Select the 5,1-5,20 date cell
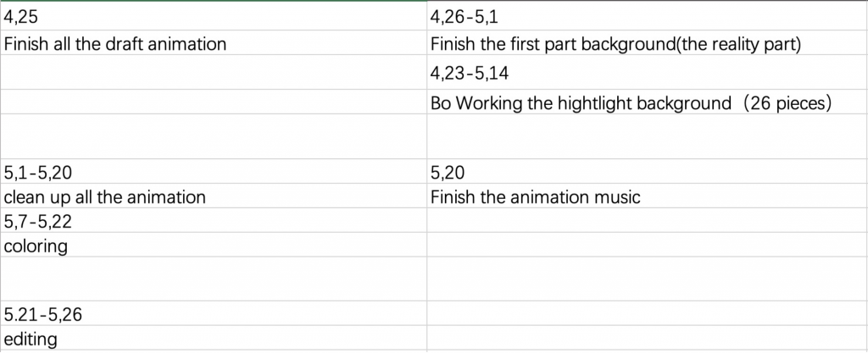The height and width of the screenshot is (353, 868). coord(213,171)
